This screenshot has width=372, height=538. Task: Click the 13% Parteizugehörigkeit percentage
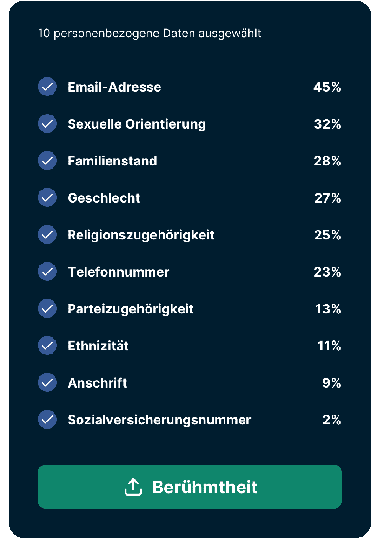(328, 309)
